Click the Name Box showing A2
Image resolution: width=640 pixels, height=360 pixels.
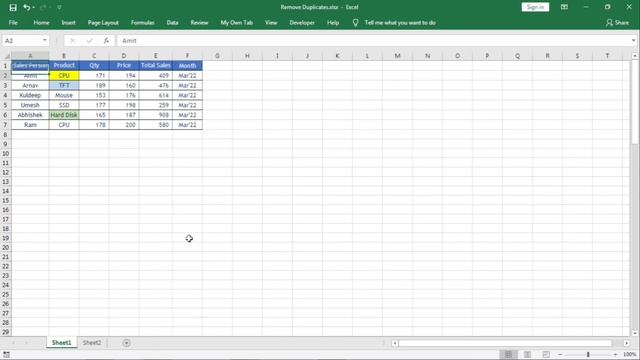(21, 40)
